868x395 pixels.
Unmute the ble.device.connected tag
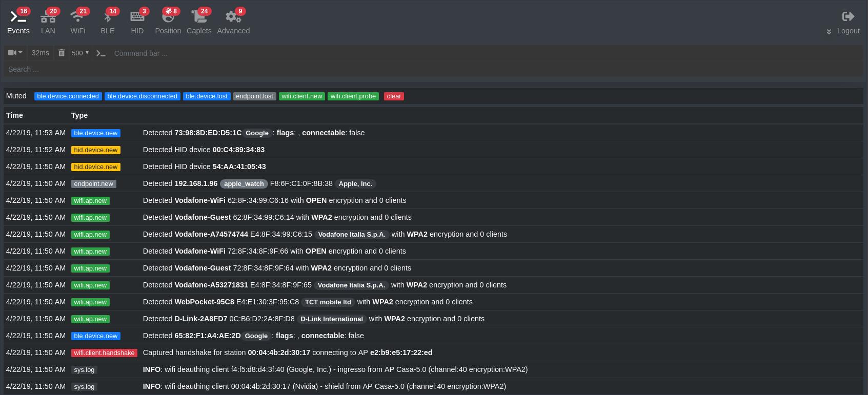(x=68, y=96)
